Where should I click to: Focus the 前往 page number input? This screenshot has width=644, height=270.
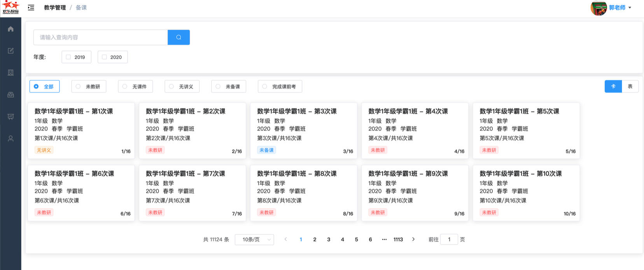[x=449, y=239]
